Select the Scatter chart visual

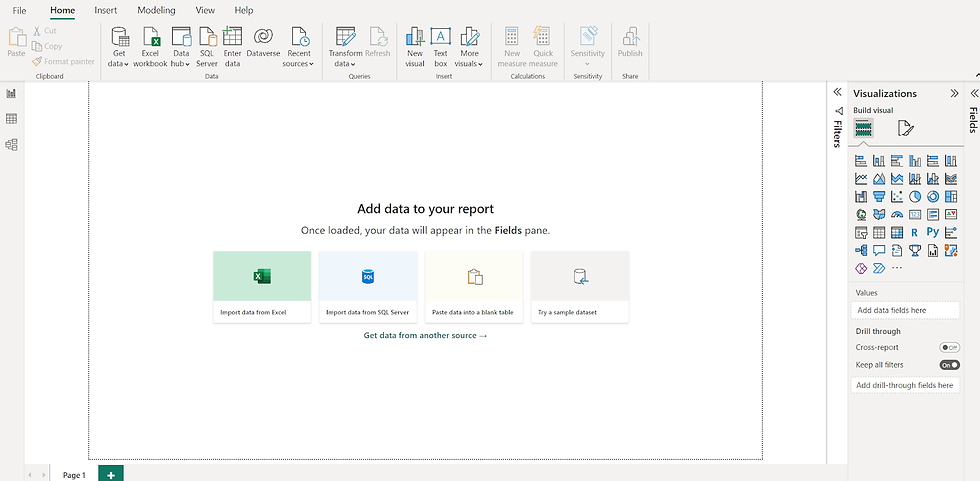click(897, 197)
